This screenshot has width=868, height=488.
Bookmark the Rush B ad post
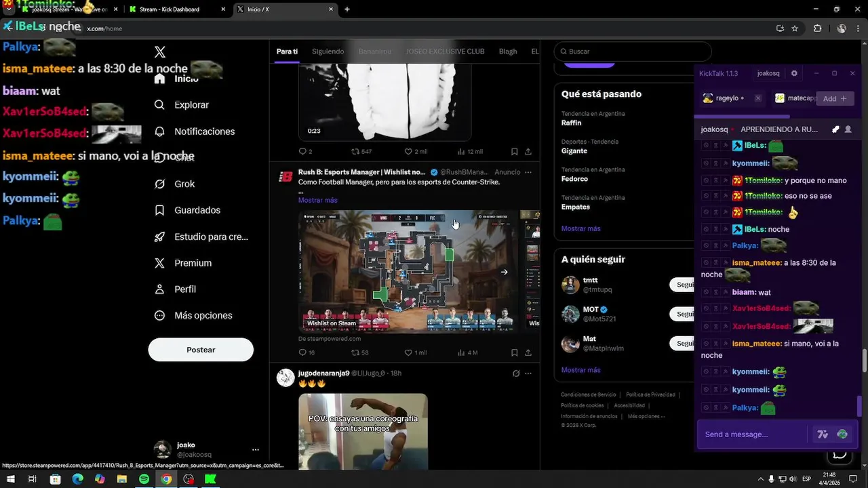pos(515,352)
